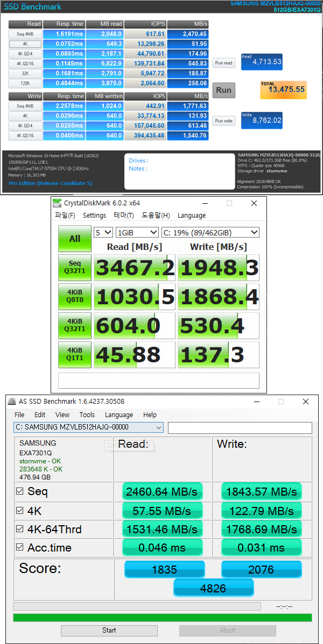Open the File menu in AS SSD Benchmark

click(19, 415)
